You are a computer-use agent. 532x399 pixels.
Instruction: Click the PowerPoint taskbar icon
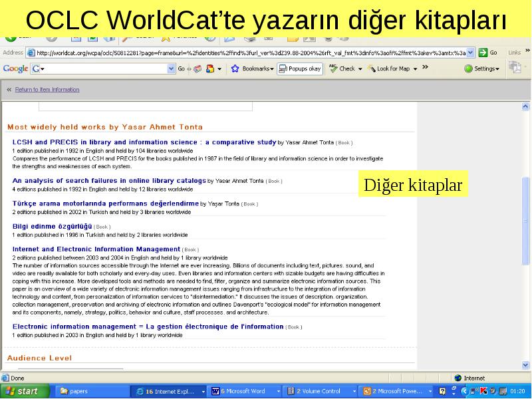click(x=367, y=391)
